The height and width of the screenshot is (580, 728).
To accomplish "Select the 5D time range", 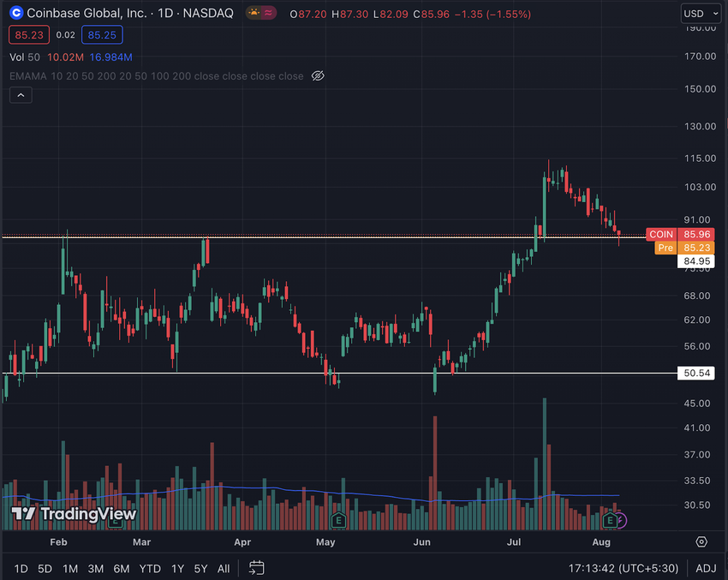I will point(45,568).
